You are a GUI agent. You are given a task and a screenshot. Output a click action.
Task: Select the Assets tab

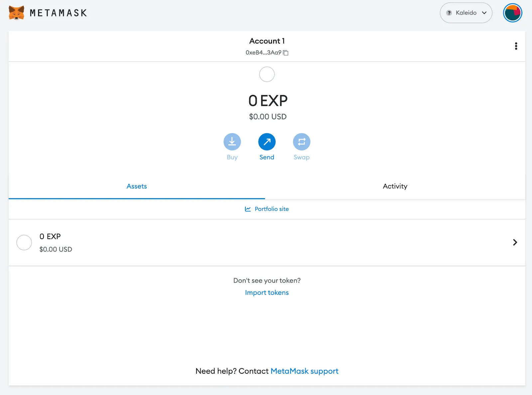click(x=136, y=186)
